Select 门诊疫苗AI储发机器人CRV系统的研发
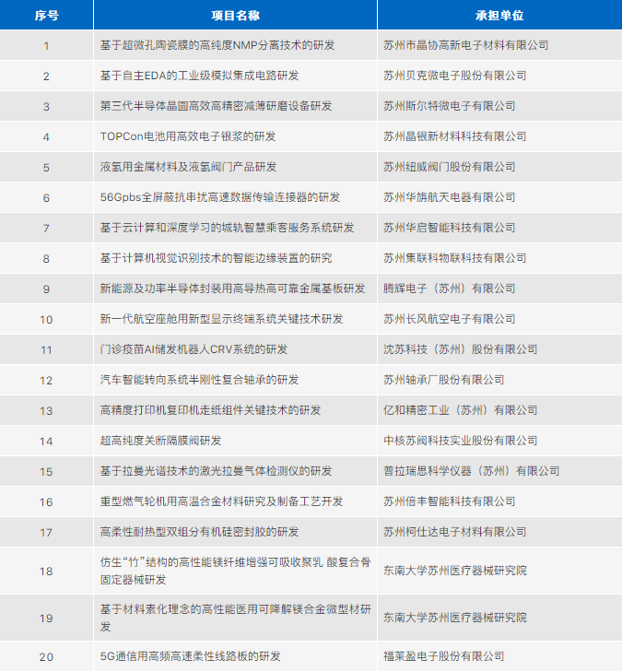 pyautogui.click(x=194, y=349)
